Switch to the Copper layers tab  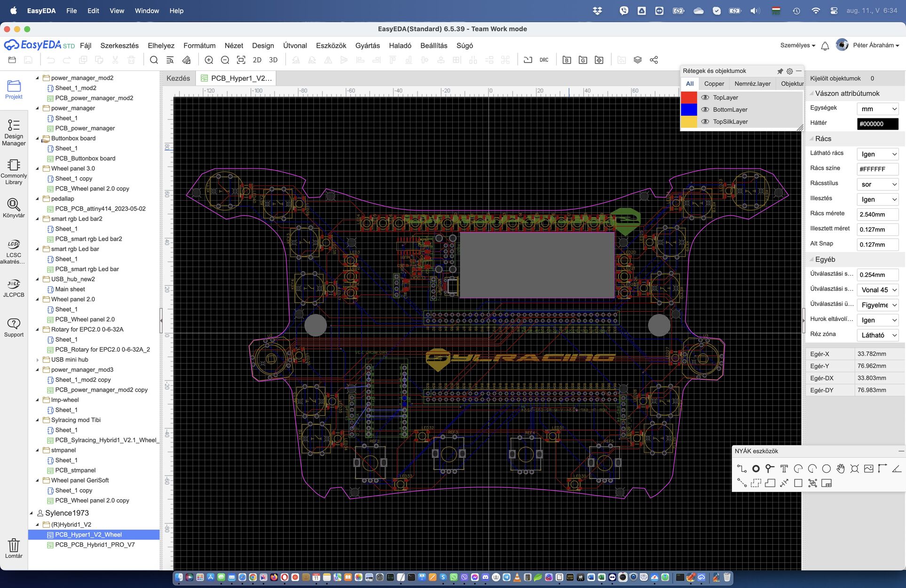(x=714, y=84)
